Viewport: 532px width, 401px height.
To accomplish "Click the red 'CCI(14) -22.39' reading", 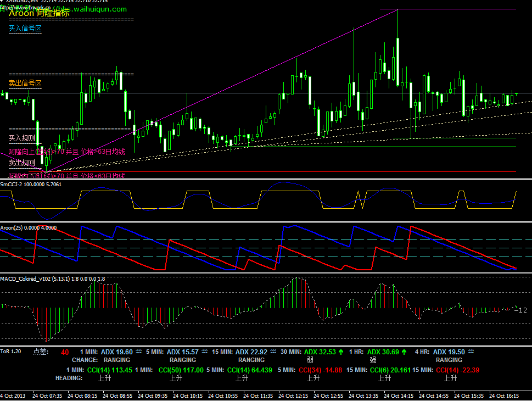I will 458,370.
